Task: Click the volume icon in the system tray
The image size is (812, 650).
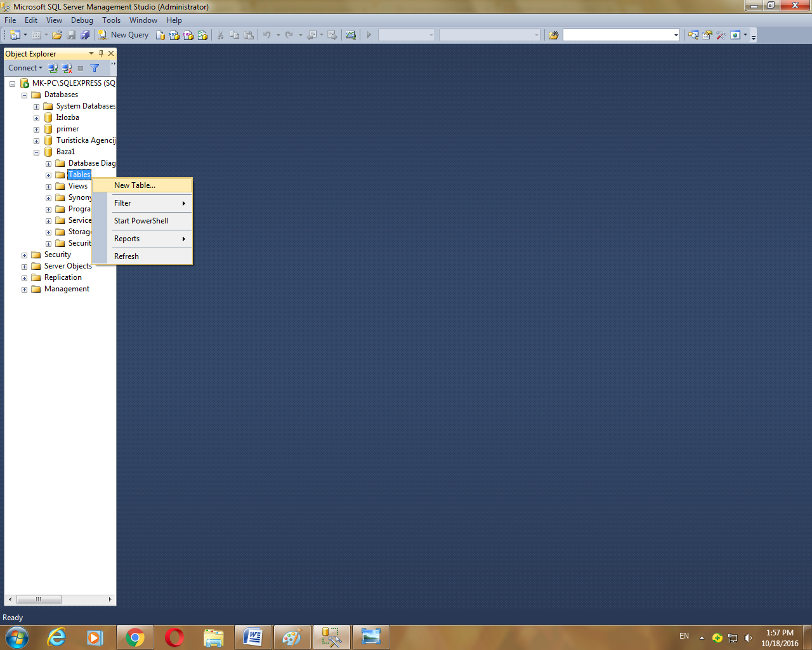Action: point(749,637)
